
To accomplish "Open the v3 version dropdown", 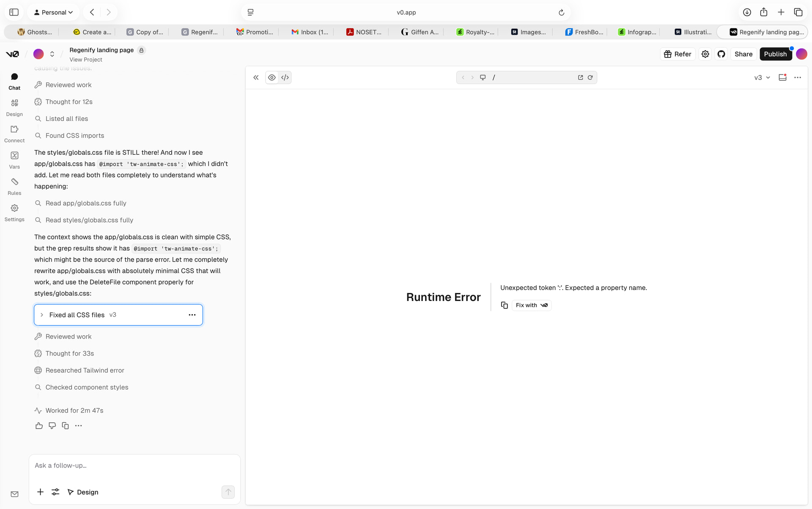I will (x=762, y=77).
